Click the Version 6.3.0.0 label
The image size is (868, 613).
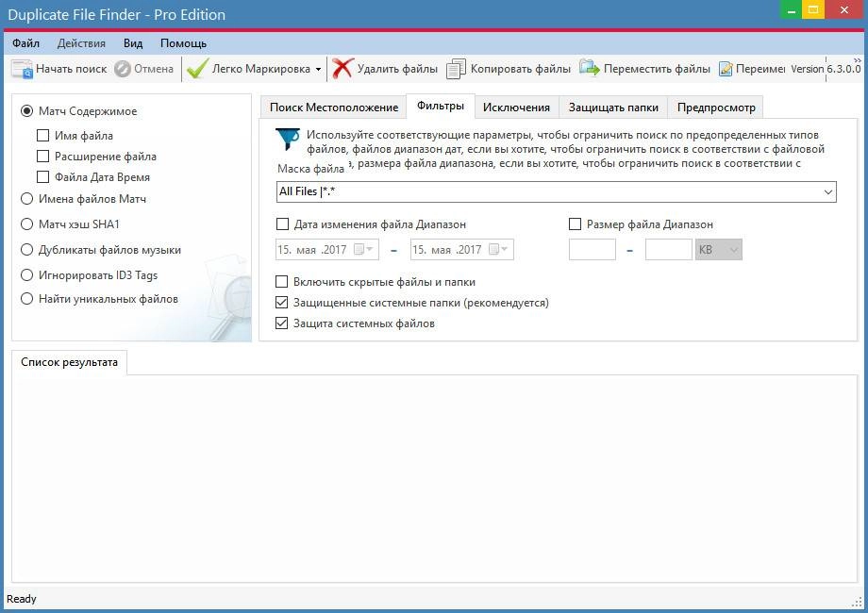click(826, 69)
